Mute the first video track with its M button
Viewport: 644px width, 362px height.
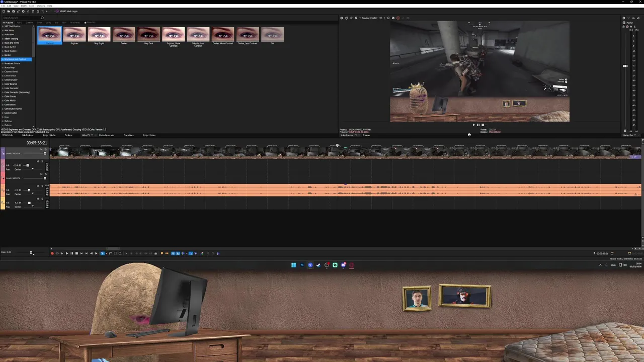(x=41, y=149)
